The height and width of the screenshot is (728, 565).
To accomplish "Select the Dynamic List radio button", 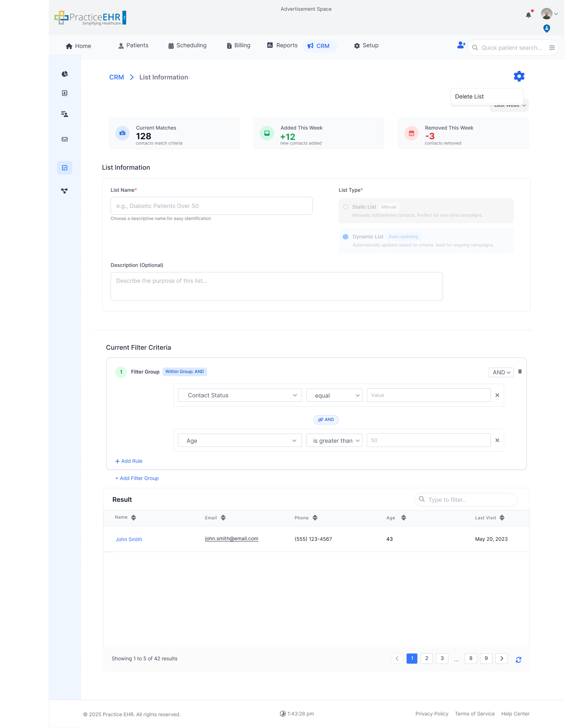I will 346,237.
